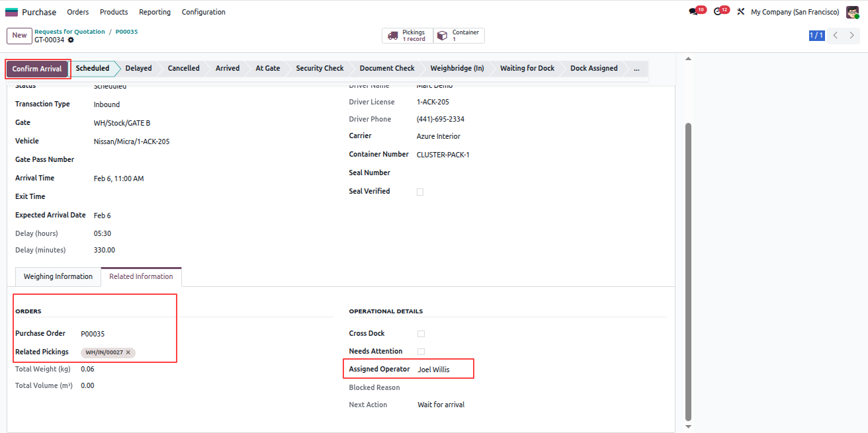Click Delay minutes value 330.00
This screenshot has width=868, height=433.
click(105, 250)
